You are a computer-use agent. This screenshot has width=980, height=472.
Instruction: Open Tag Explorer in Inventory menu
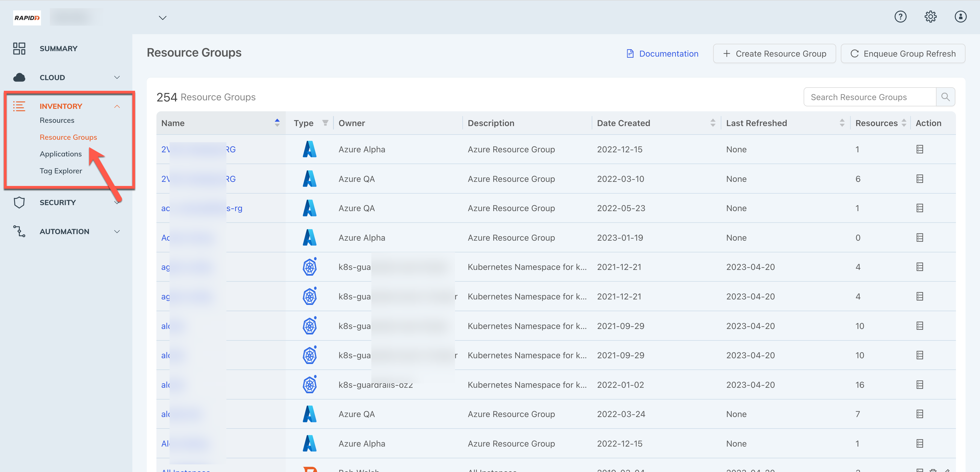61,171
